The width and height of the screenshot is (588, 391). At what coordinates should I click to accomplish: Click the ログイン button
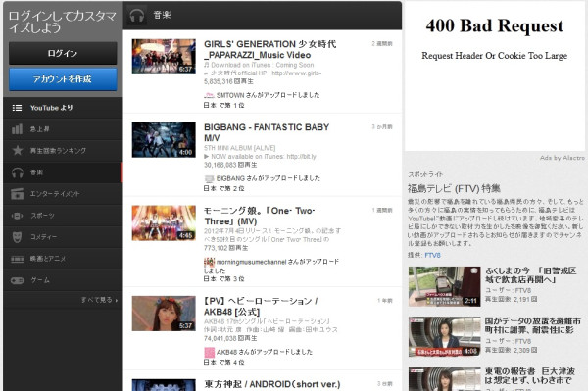pos(63,54)
